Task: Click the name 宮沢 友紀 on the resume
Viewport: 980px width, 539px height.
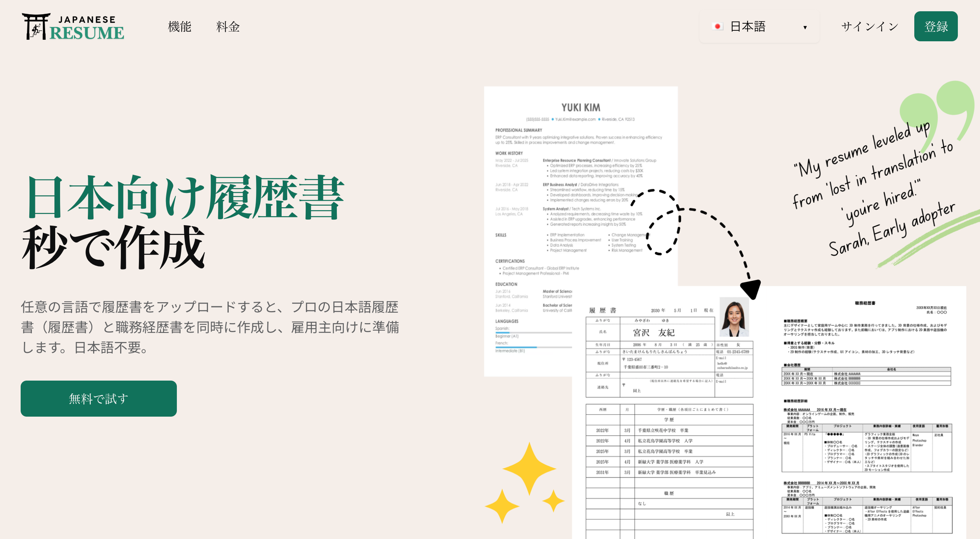Action: pyautogui.click(x=654, y=333)
